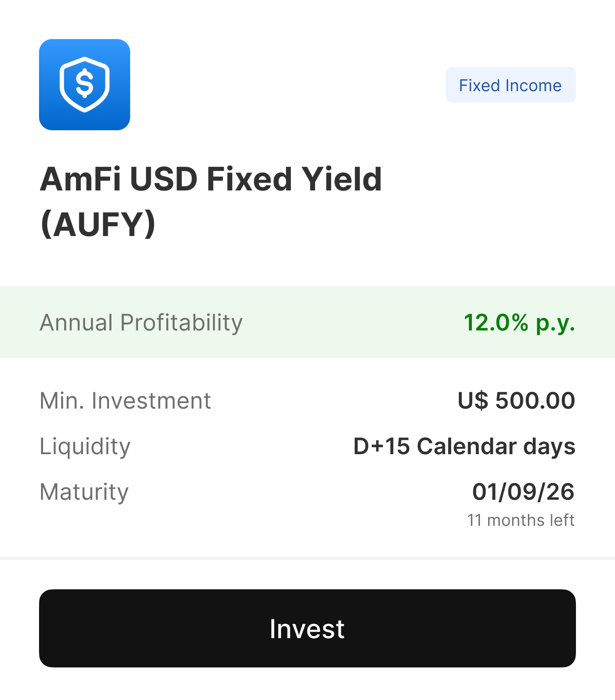This screenshot has width=615, height=700.
Task: Click the (AUFY) ticker symbol text
Action: (x=98, y=224)
